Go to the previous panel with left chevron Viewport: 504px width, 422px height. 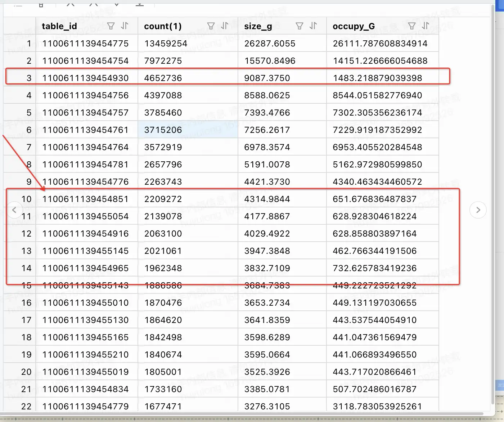click(x=14, y=210)
